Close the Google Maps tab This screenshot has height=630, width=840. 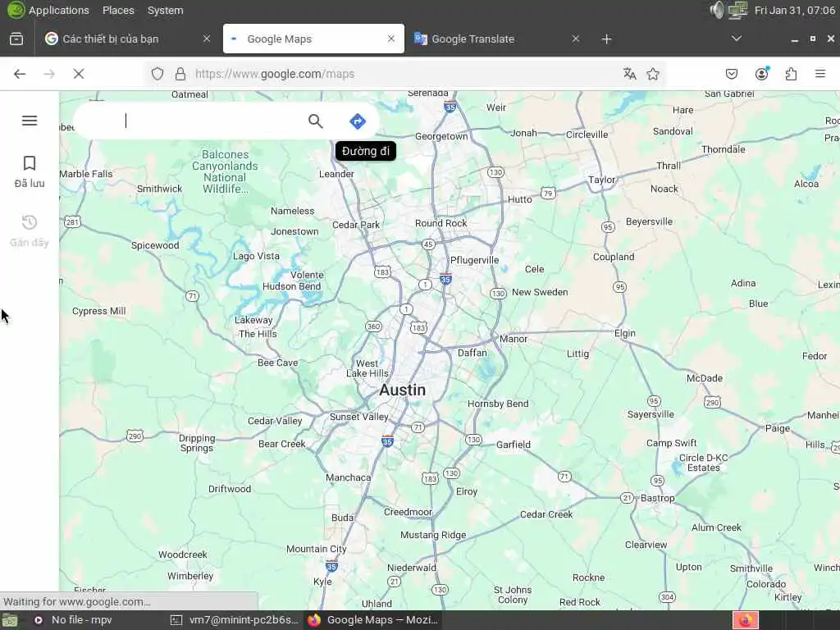pos(391,39)
